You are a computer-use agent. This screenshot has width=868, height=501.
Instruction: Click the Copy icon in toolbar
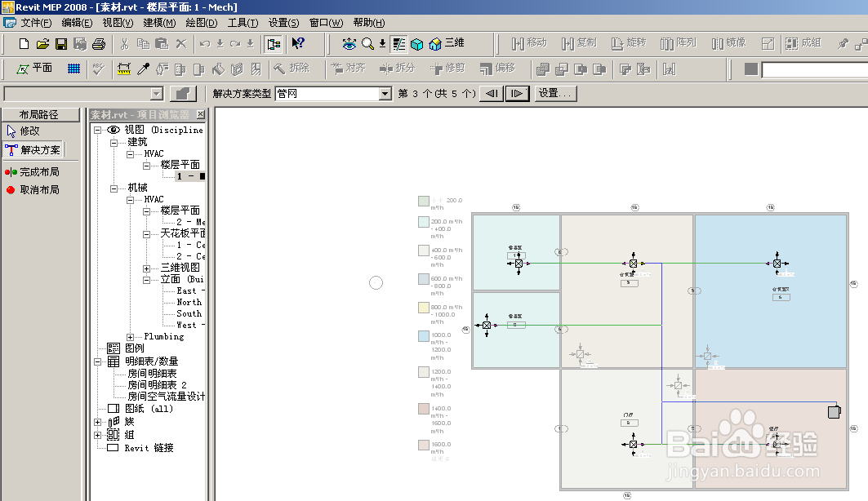(x=143, y=44)
